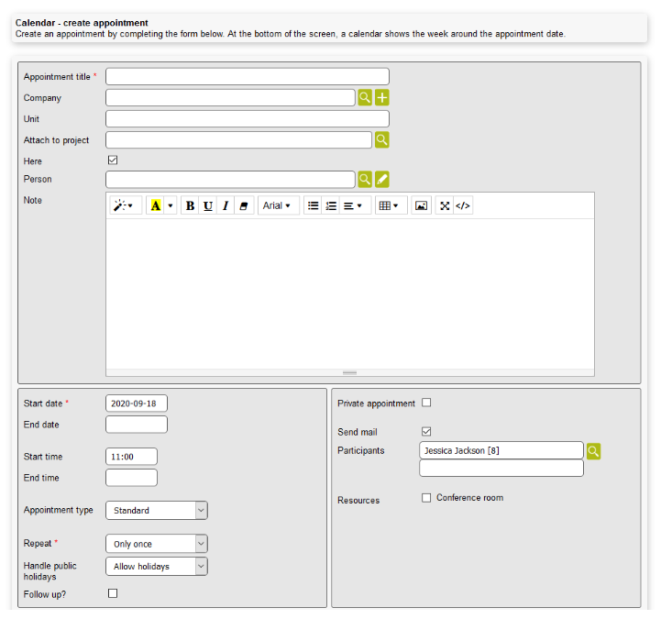
Task: Click the search icon beside Attach to project
Action: click(382, 139)
